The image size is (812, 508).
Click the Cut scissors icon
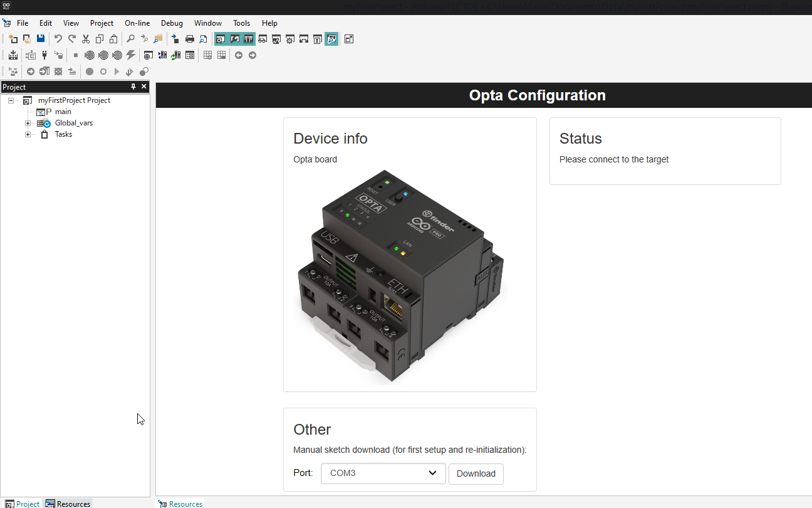coord(86,39)
